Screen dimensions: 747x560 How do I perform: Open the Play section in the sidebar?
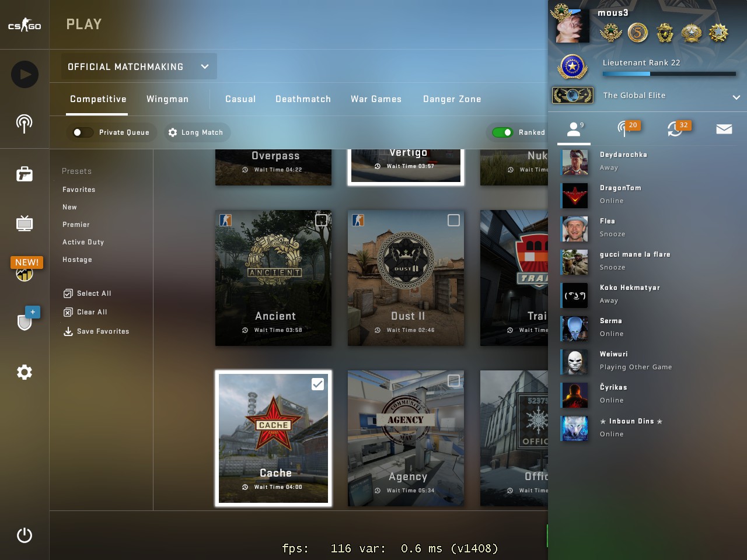tap(25, 74)
